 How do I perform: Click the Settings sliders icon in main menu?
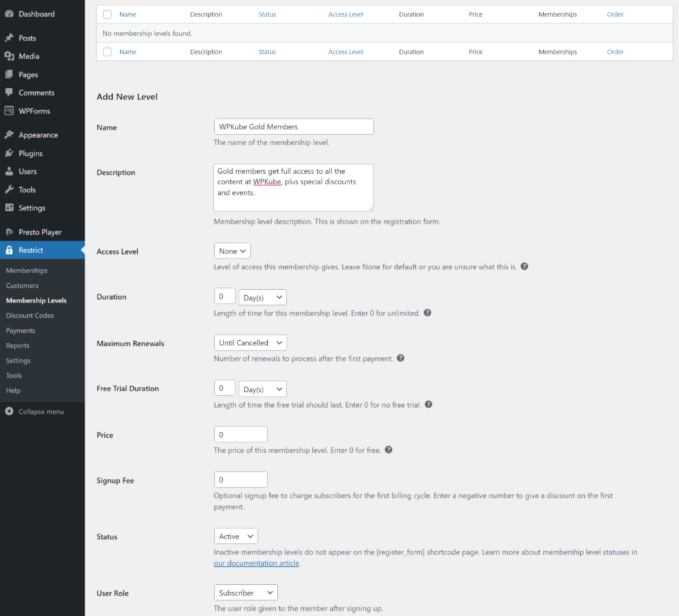click(x=9, y=208)
